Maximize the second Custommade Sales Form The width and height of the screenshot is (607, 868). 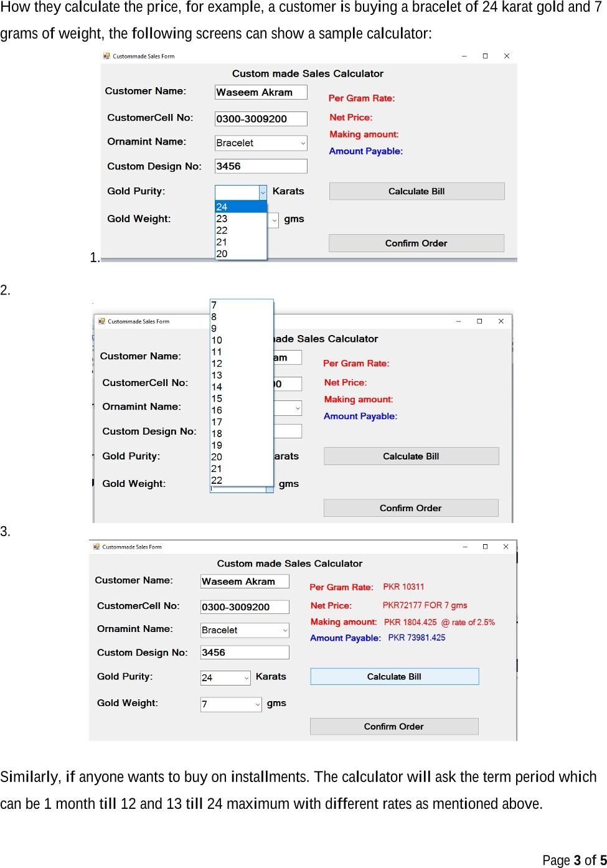pyautogui.click(x=479, y=321)
